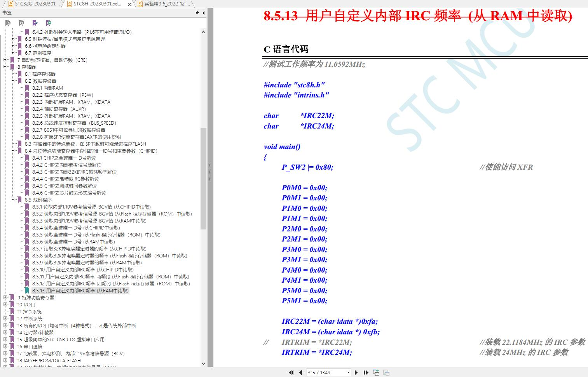Click the bookmark panel scroll down arrow
The height and width of the screenshot is (377, 588).
[203, 364]
